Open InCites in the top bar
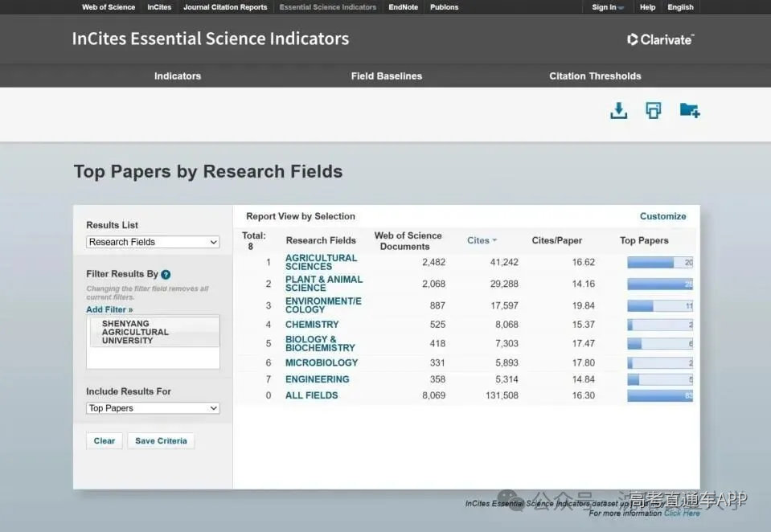 coord(159,7)
